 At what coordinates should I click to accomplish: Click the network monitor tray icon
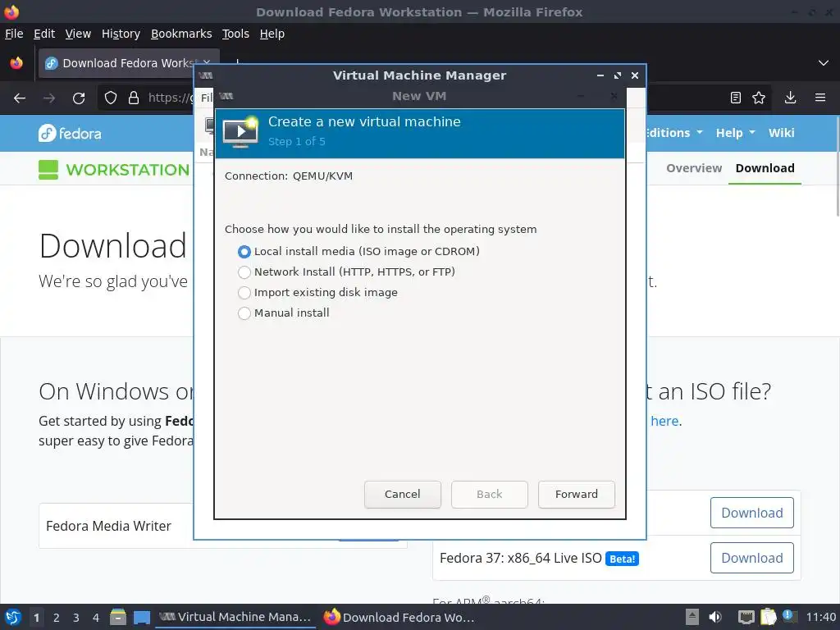point(746,617)
